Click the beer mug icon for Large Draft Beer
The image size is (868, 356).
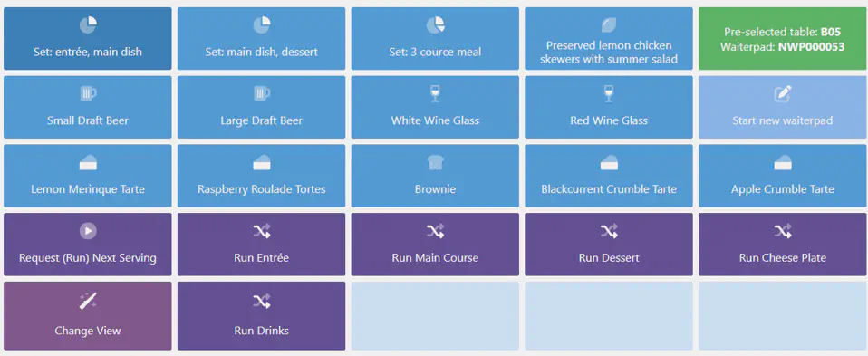click(x=261, y=93)
